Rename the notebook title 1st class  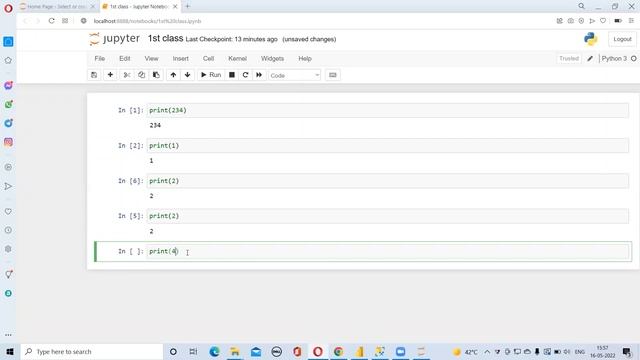pos(165,38)
